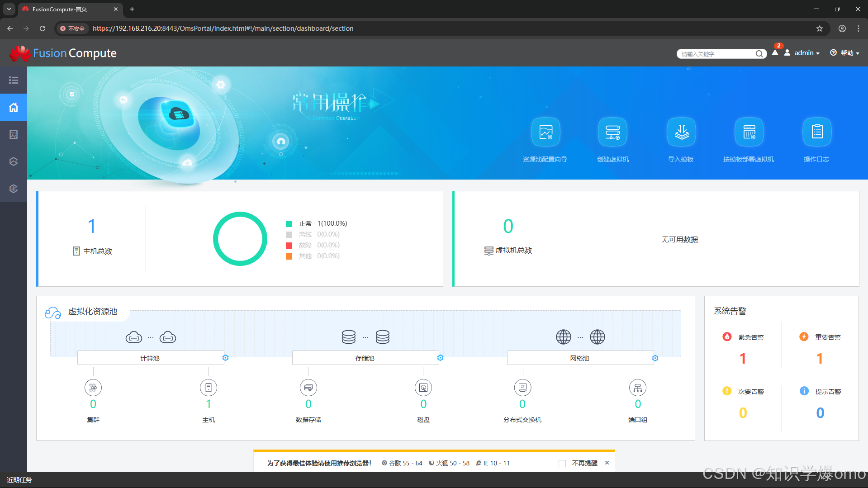868x488 pixels.
Task: Click the Huawei FusionCompute logo
Action: click(x=63, y=53)
